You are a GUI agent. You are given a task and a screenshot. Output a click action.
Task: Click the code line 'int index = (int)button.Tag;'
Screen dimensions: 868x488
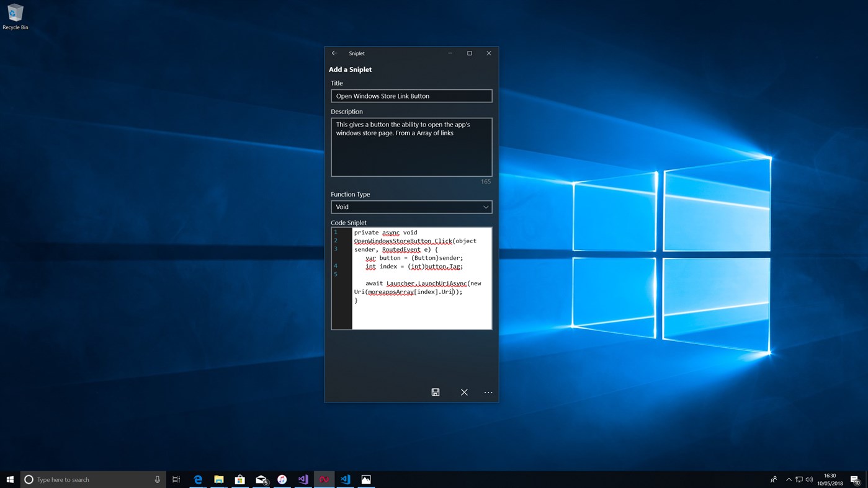(x=414, y=267)
